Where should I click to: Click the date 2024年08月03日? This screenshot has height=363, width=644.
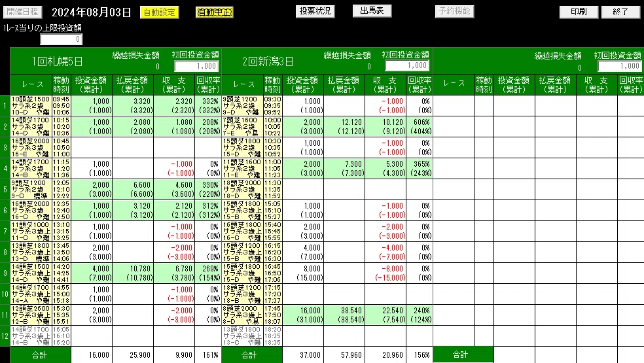click(91, 12)
